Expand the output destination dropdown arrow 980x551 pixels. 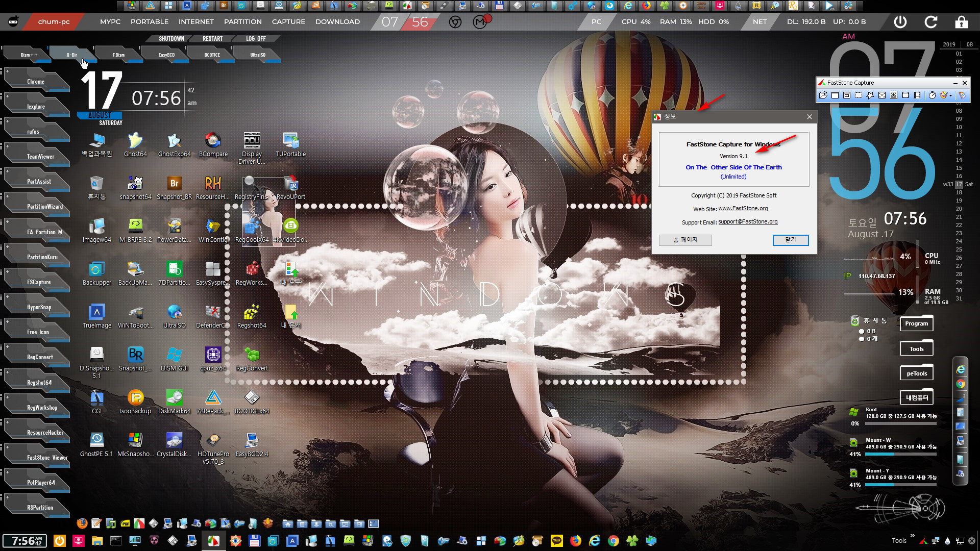point(950,95)
